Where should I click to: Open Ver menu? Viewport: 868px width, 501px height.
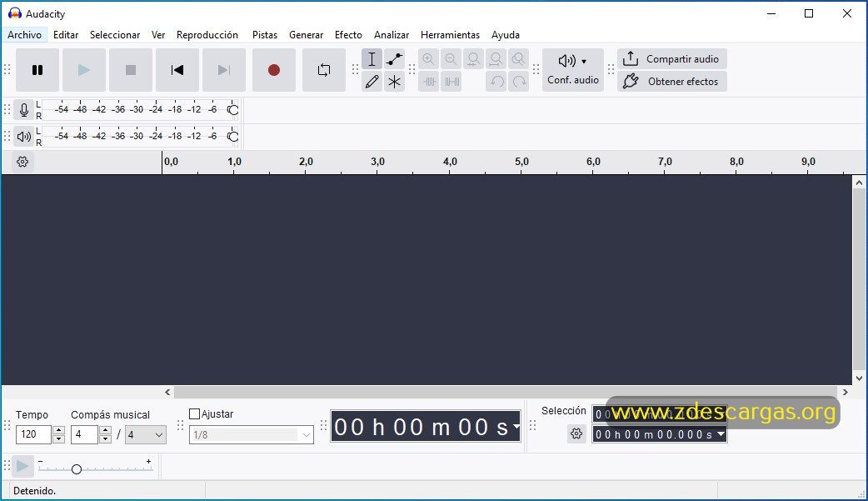(x=158, y=34)
